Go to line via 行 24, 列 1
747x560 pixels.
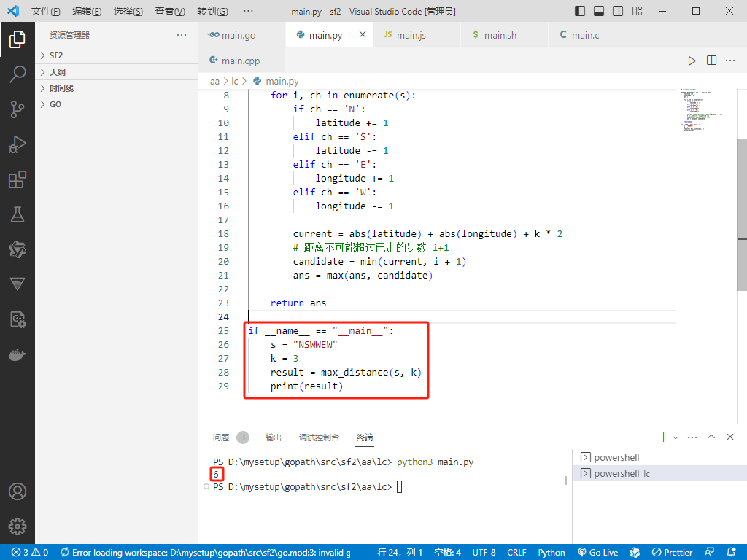tap(400, 553)
